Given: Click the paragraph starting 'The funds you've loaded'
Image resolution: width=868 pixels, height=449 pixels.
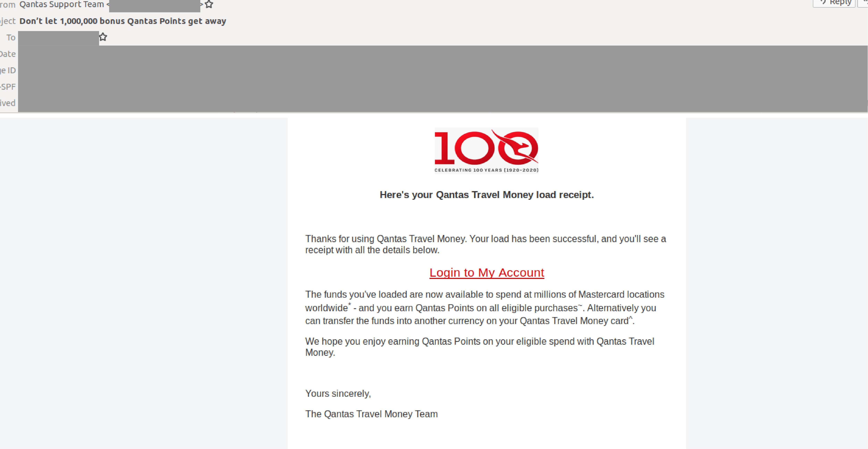Looking at the screenshot, I should 485,307.
